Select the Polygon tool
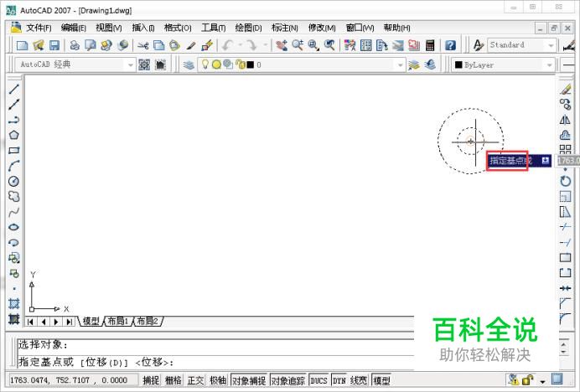The image size is (580, 392). click(13, 135)
